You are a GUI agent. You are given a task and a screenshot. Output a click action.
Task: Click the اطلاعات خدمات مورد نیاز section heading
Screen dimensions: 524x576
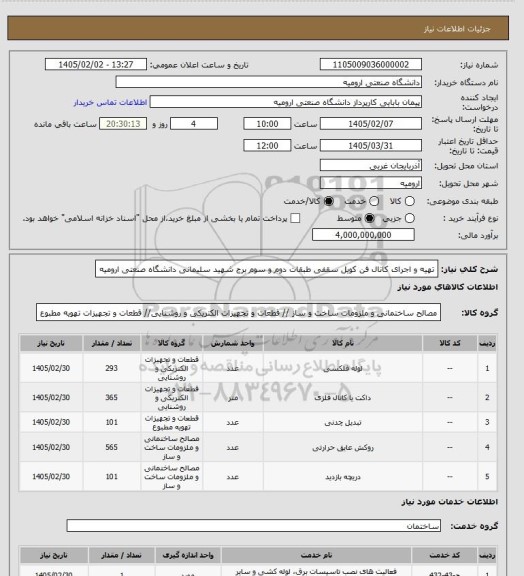tap(450, 502)
